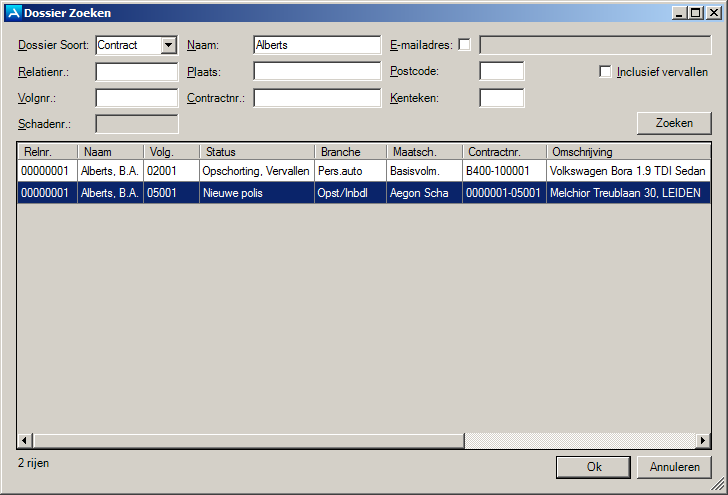Screen dimensions: 728x495
Task: Enable the E-mailadres checkbox
Action: pyautogui.click(x=464, y=45)
